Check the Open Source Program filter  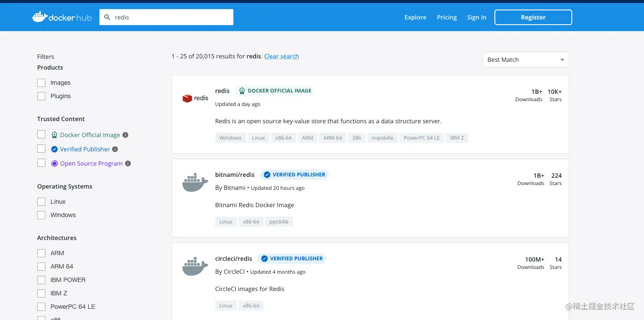click(x=41, y=163)
